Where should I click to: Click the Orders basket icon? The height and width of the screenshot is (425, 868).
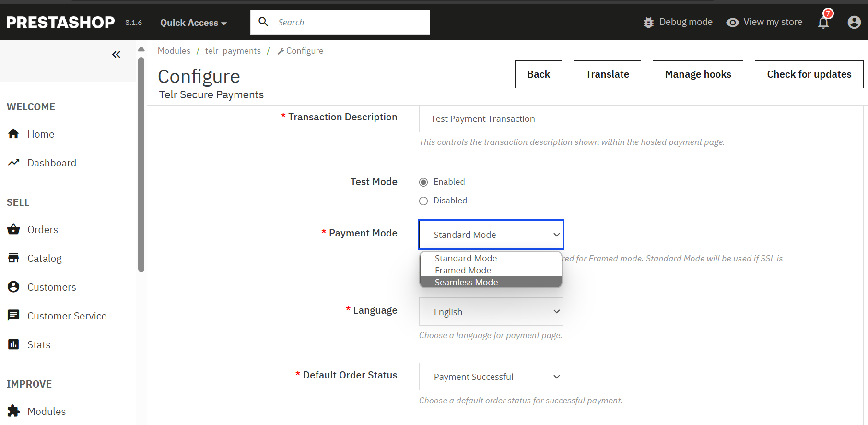pyautogui.click(x=13, y=229)
